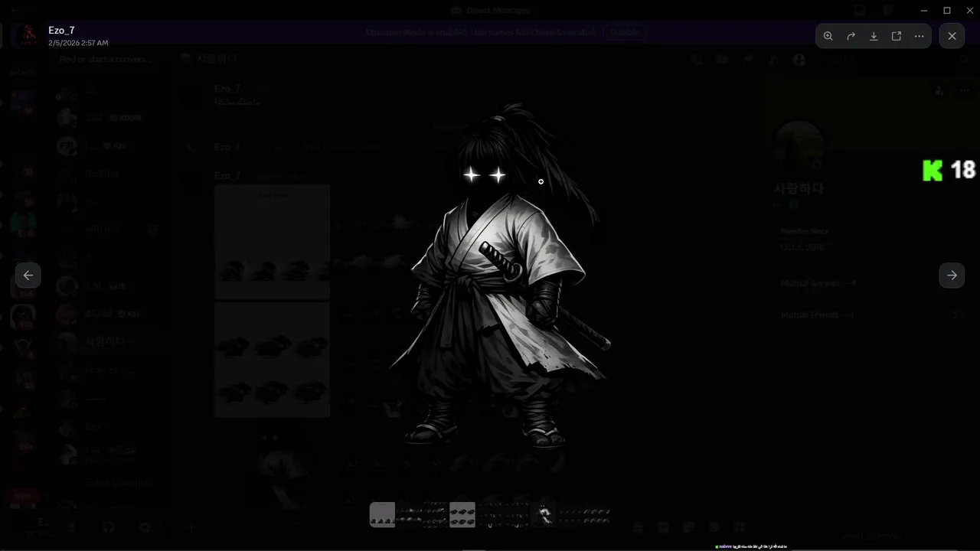Open the image in browser icon
This screenshot has width=980, height=551.
tap(897, 36)
